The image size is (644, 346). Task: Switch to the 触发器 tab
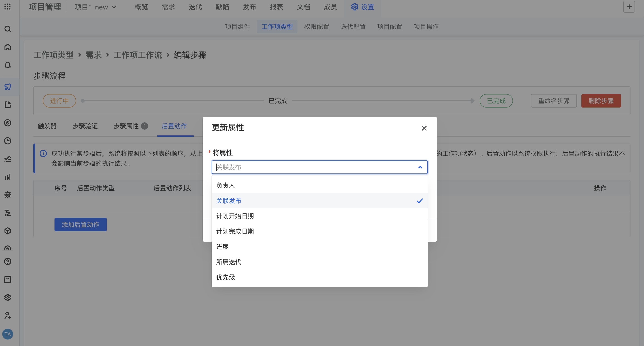pyautogui.click(x=47, y=126)
